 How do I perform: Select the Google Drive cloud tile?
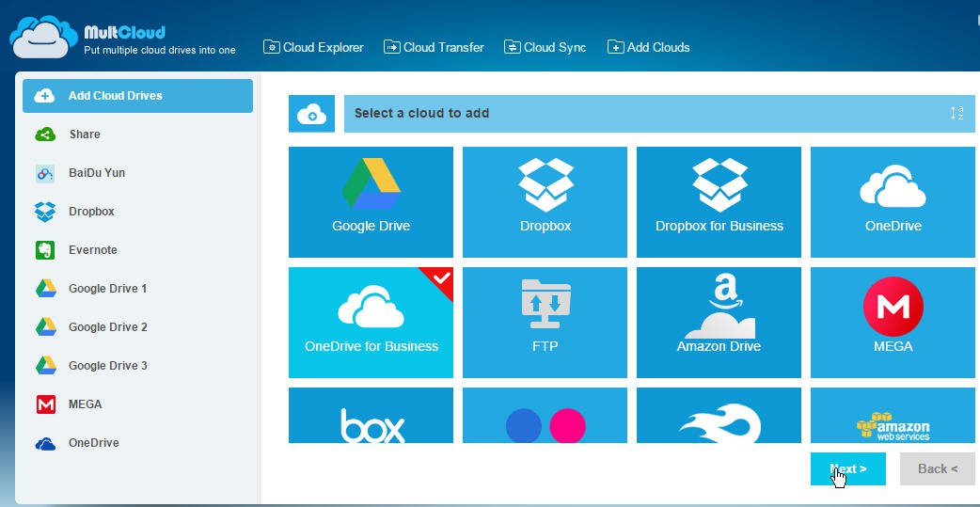pos(371,202)
